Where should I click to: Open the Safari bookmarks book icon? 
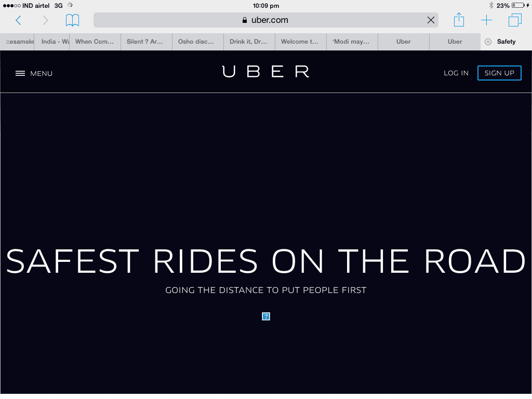pos(72,20)
